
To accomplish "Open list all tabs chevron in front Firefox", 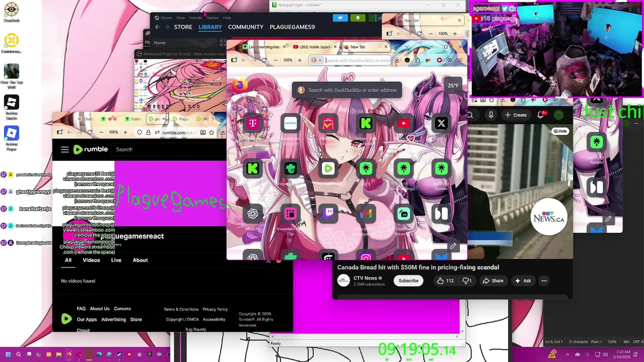I will click(x=407, y=47).
